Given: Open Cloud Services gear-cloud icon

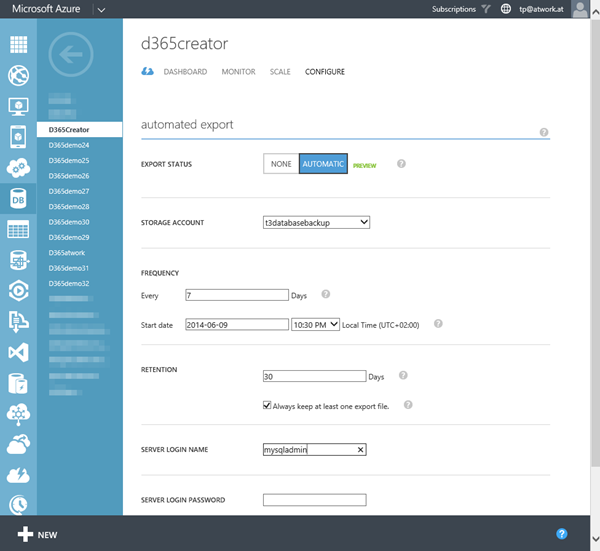Looking at the screenshot, I should (18, 168).
